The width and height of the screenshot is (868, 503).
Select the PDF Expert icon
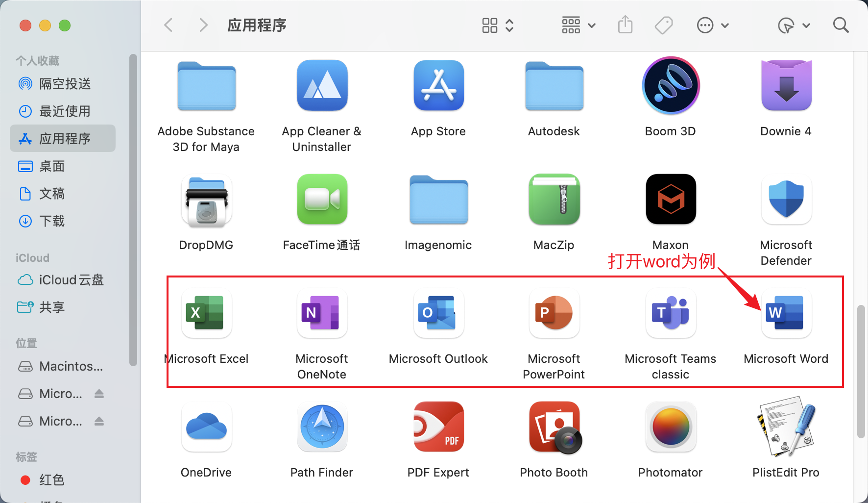[x=438, y=427]
